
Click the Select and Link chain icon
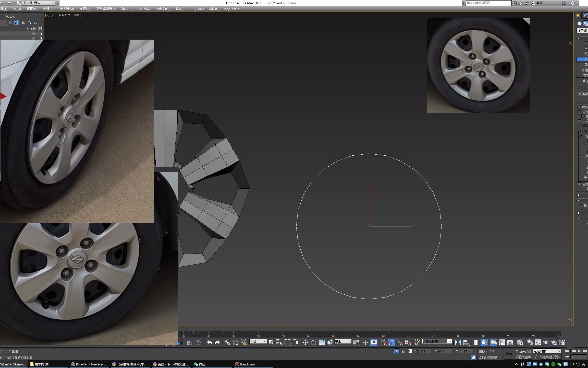[x=227, y=342]
